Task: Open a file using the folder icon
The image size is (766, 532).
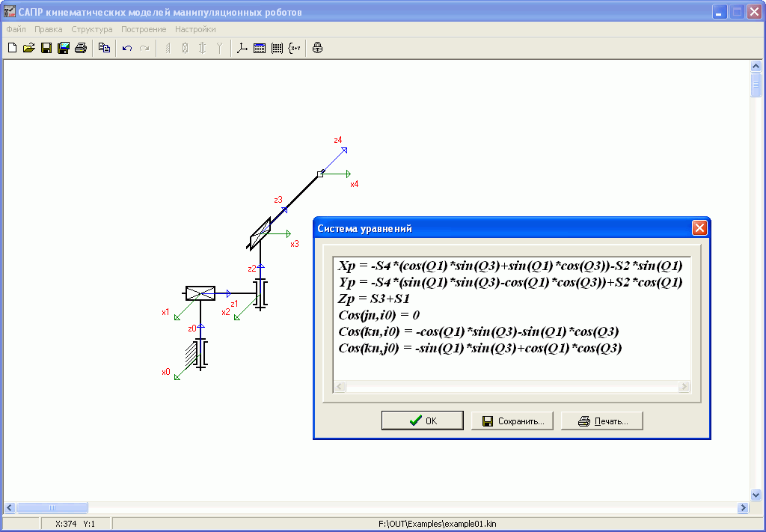Action: point(29,48)
